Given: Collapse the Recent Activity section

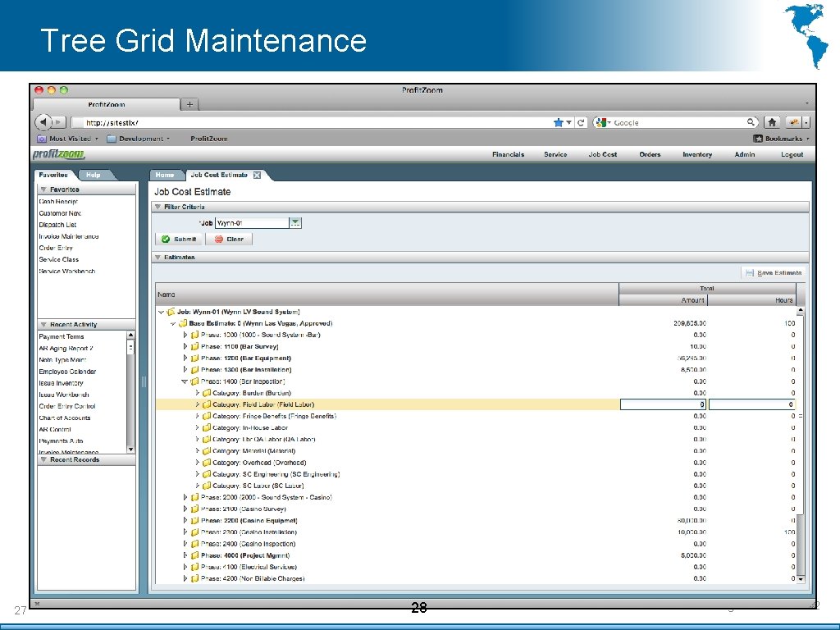Looking at the screenshot, I should [44, 325].
